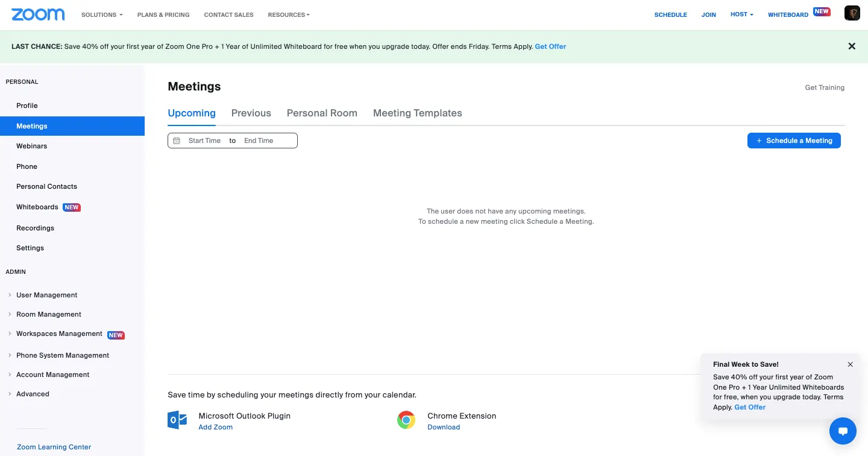The width and height of the screenshot is (868, 456).
Task: Open the Resources dropdown in header
Action: [289, 14]
